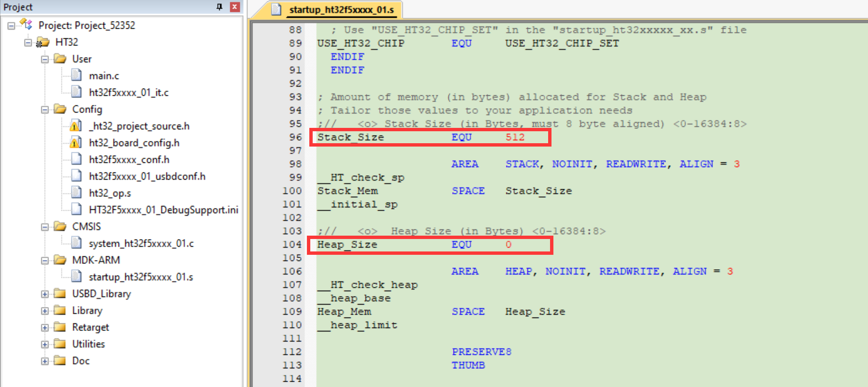The width and height of the screenshot is (868, 387).
Task: Open ht32f5xxxx_01_it.c from the tree
Action: coord(129,92)
